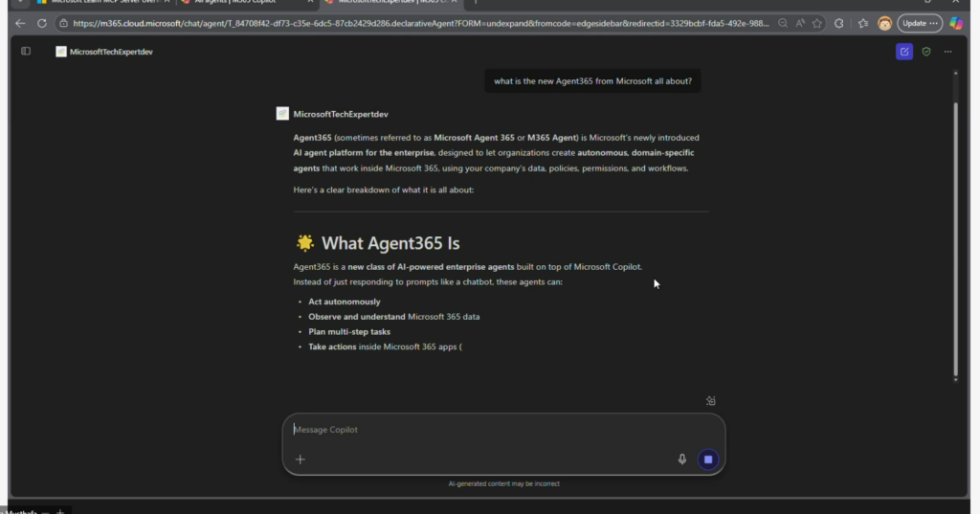
Task: Click MicrosoftTechExpertdev agent title in header
Action: 111,52
